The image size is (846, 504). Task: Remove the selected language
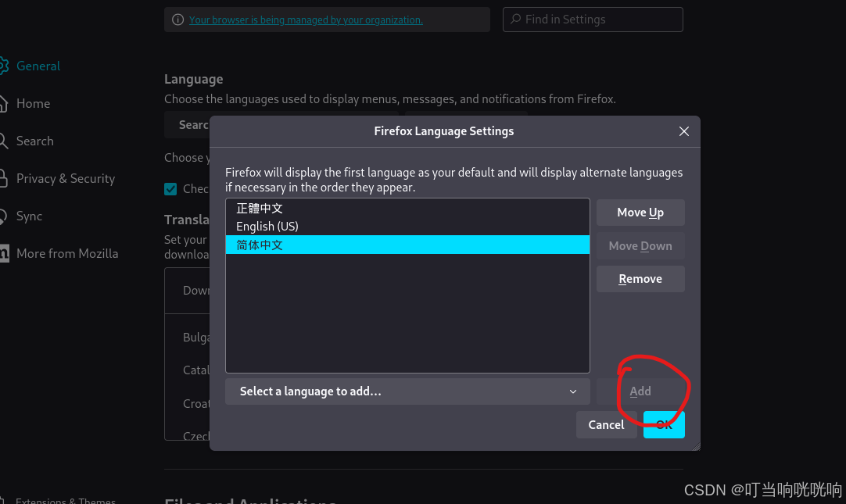pos(640,279)
